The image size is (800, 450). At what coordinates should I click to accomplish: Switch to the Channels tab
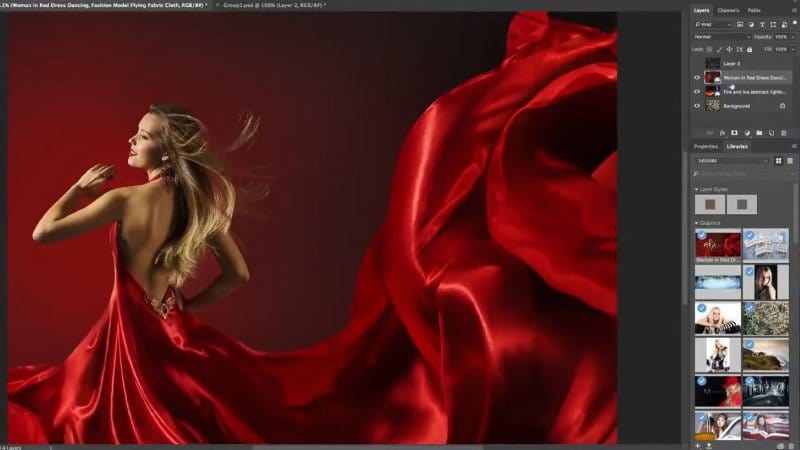point(728,10)
